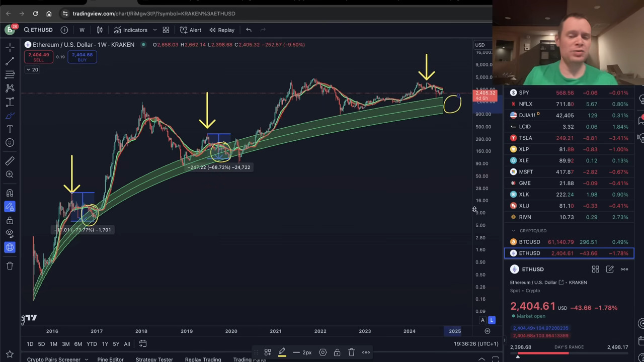Reload the page in browser
The height and width of the screenshot is (362, 644).
pyautogui.click(x=35, y=14)
